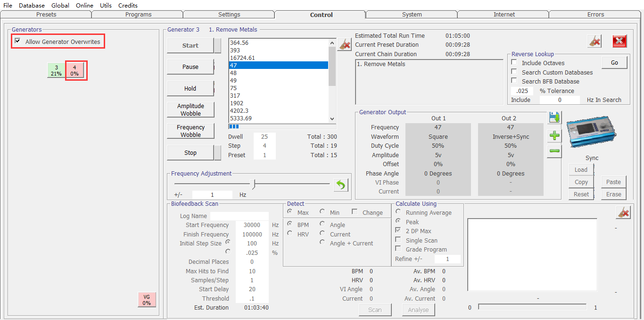Click the green minus icon
This screenshot has width=644, height=320.
click(x=554, y=152)
